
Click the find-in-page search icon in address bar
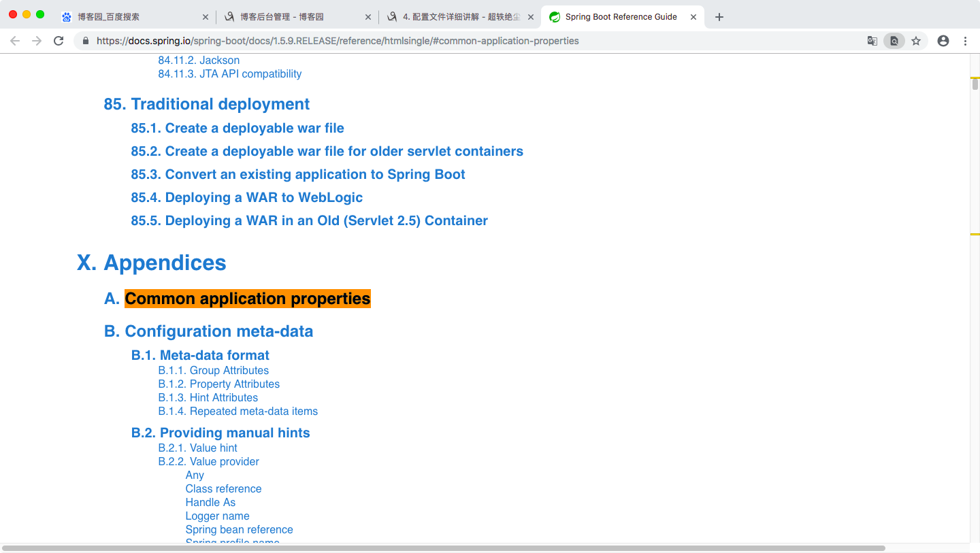tap(894, 41)
